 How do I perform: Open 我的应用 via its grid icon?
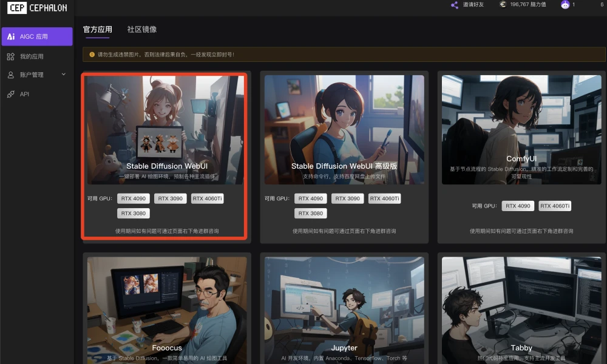tap(11, 56)
